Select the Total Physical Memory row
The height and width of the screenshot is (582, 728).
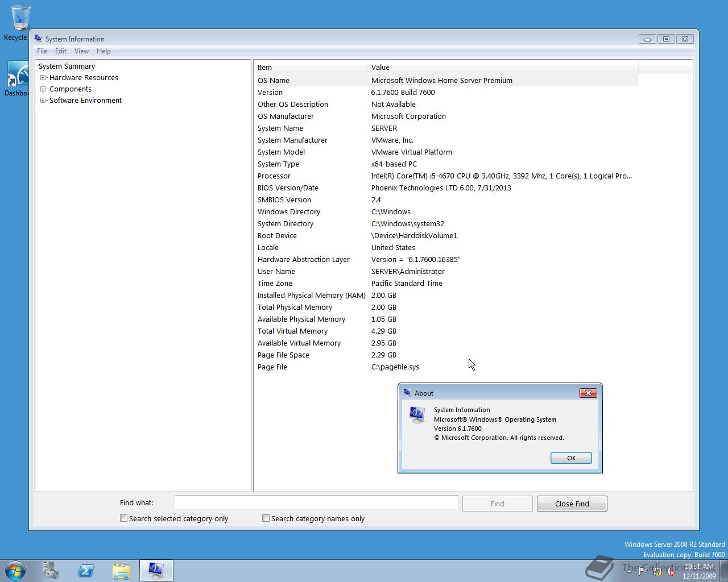tap(446, 307)
